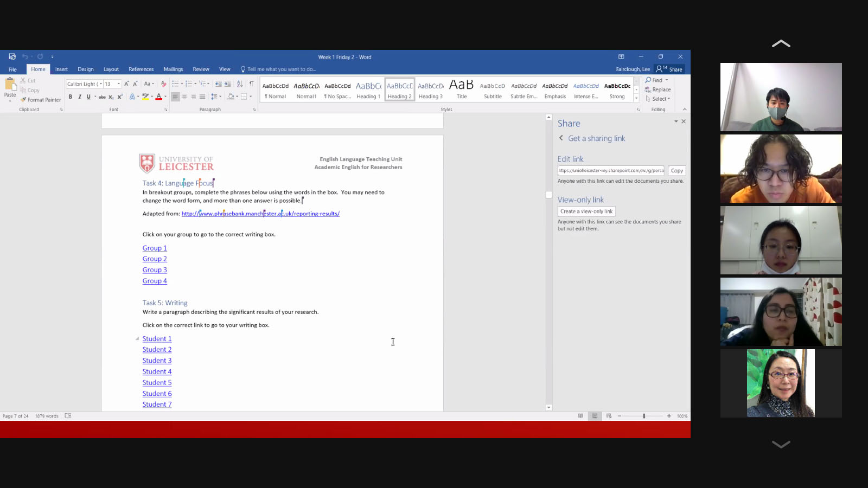Activate the Format Painter tool
Viewport: 868px width, 488px height.
click(x=41, y=100)
